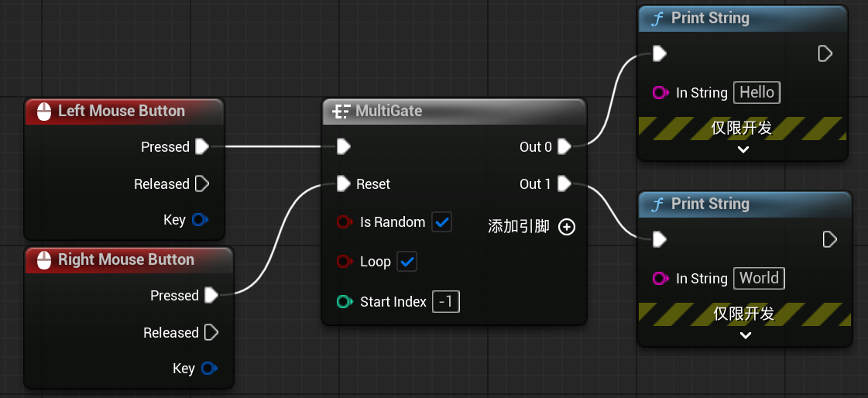The height and width of the screenshot is (398, 868).
Task: Click the Right Mouse Button Pressed pin
Action: [211, 295]
